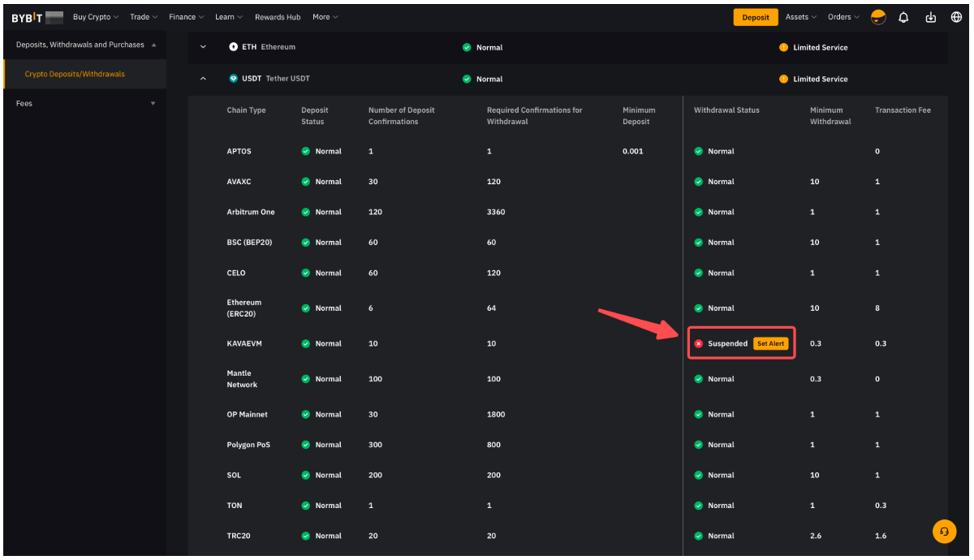Collapse Deposits, Withdrawals and Purchases section
This screenshot has height=560, width=974.
point(153,45)
